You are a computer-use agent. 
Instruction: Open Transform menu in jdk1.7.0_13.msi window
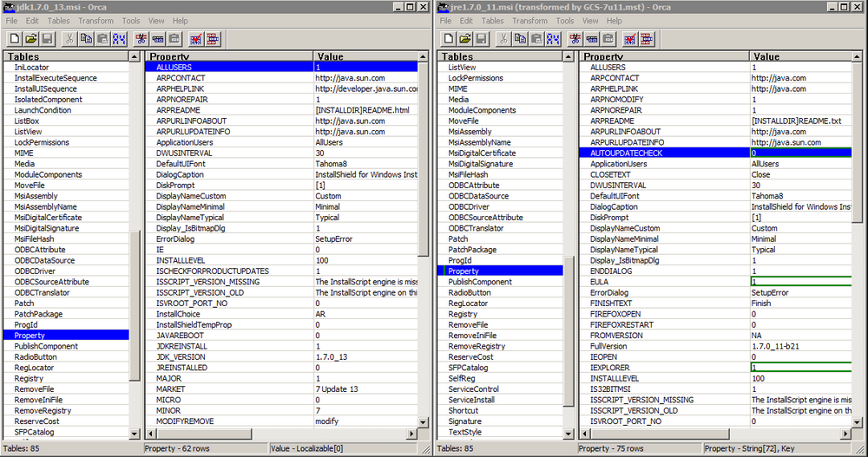(x=95, y=21)
